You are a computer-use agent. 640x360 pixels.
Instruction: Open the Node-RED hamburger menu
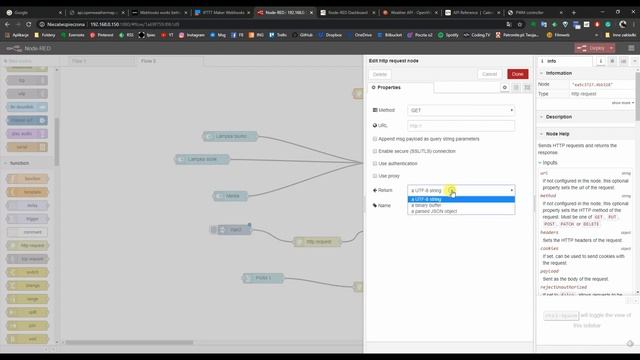pyautogui.click(x=631, y=48)
